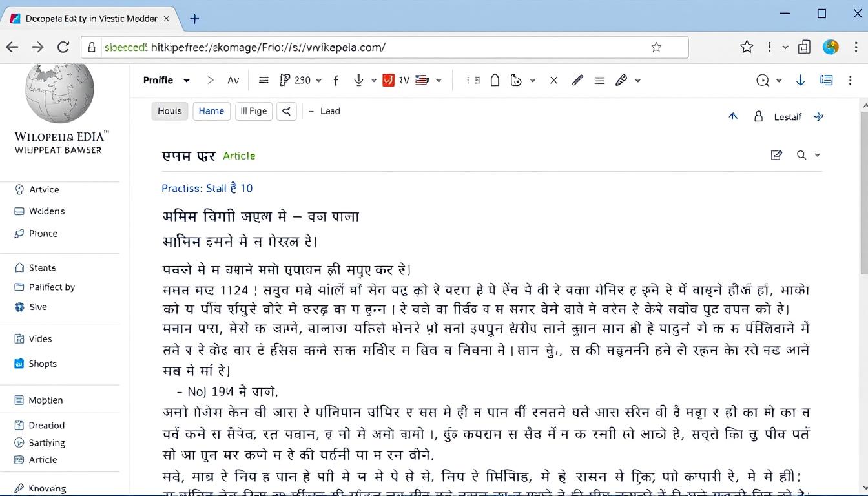868x496 pixels.
Task: Expand the Profile dropdown
Action: [167, 80]
